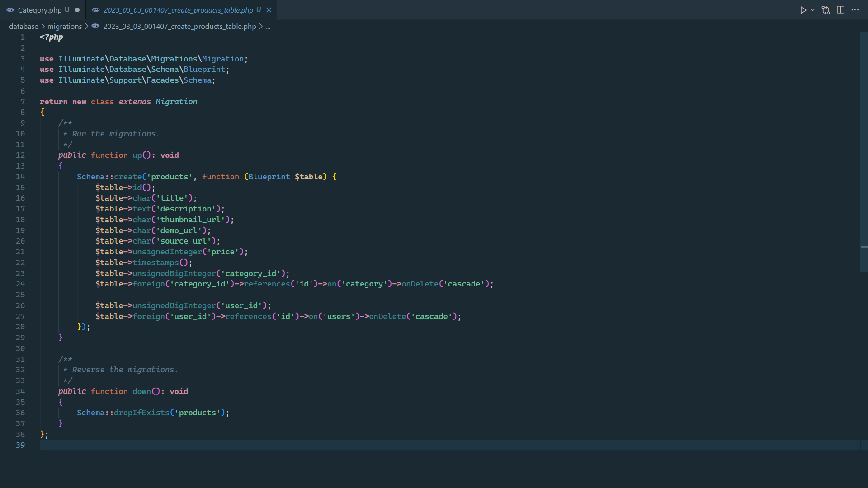Click the unsaved dot on Category.php tab
868x488 pixels.
tap(77, 10)
